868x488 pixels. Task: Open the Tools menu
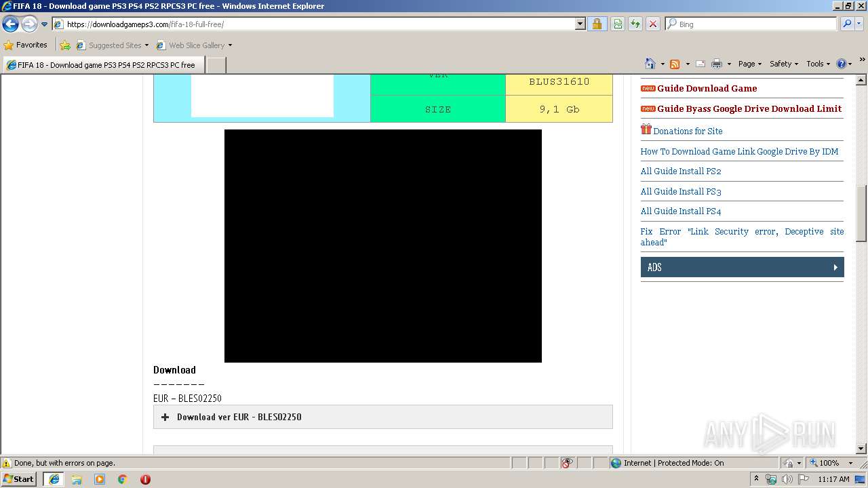[818, 64]
